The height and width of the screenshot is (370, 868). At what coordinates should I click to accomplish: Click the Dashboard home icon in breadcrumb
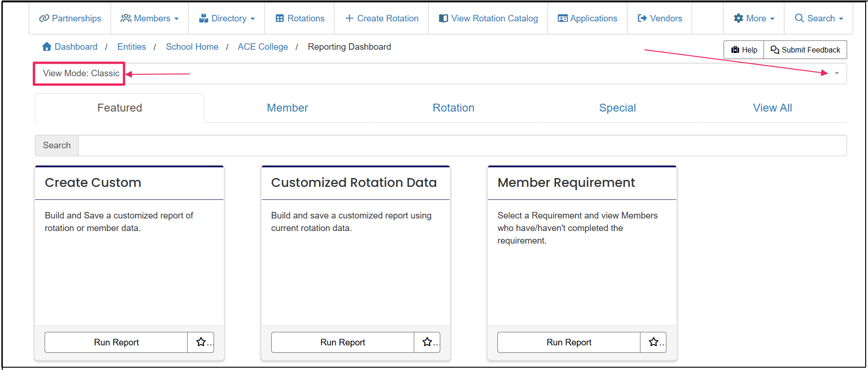click(x=46, y=47)
